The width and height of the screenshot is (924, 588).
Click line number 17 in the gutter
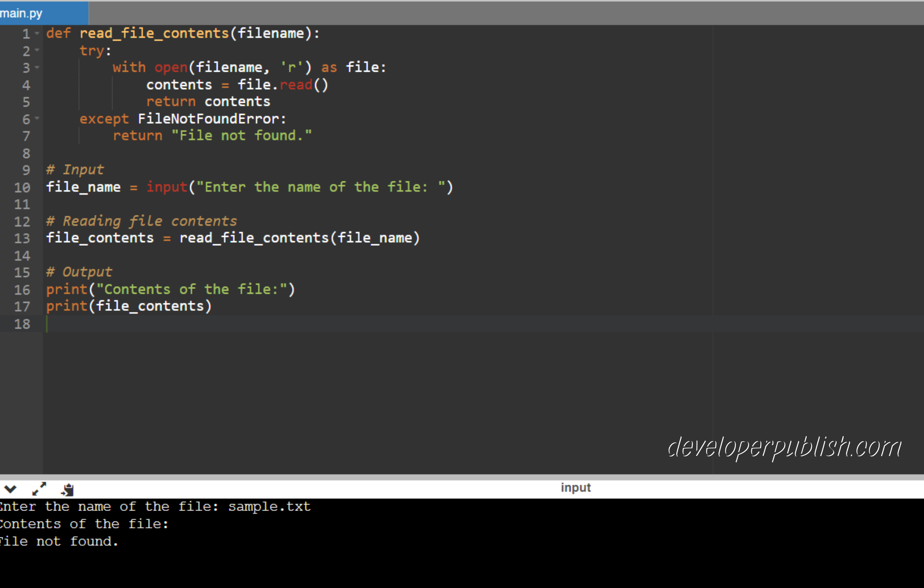pyautogui.click(x=22, y=306)
